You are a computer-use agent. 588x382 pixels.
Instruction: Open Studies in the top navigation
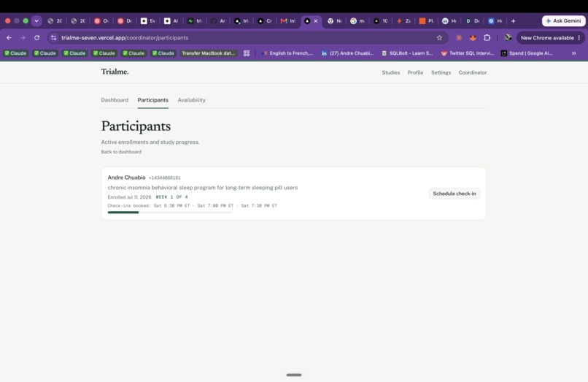[x=391, y=72]
